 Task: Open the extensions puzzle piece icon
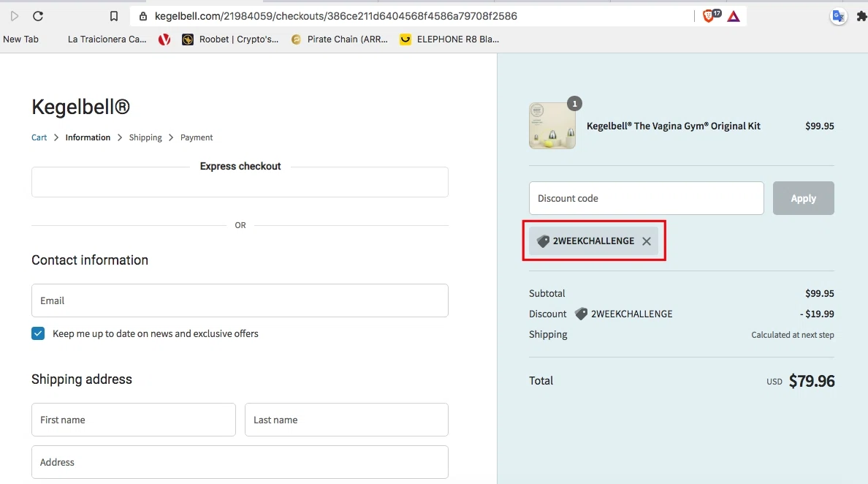862,16
